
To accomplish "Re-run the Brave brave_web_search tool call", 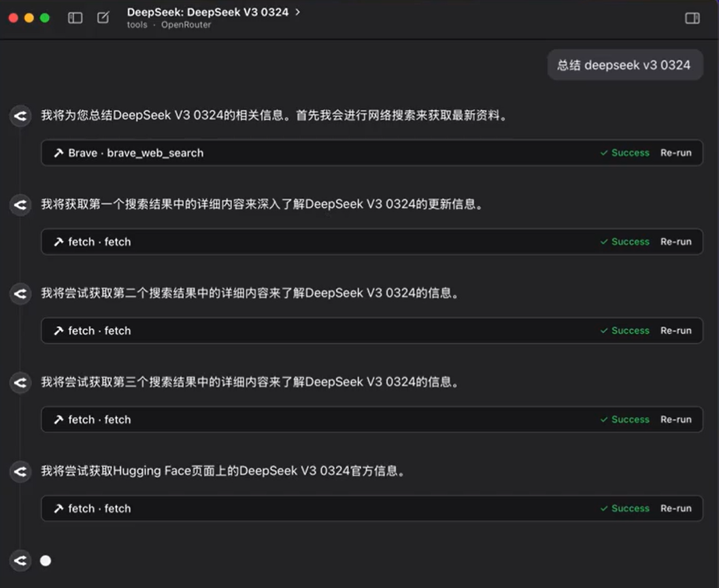I will [675, 152].
